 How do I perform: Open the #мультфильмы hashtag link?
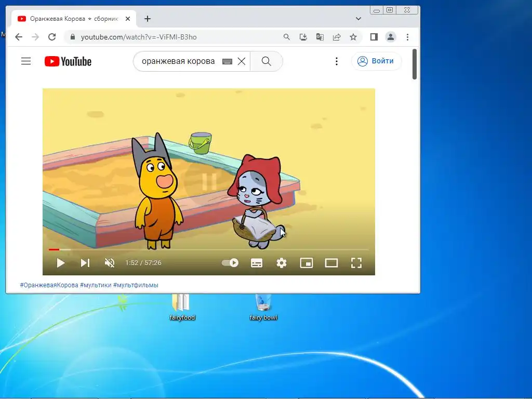[x=136, y=285]
